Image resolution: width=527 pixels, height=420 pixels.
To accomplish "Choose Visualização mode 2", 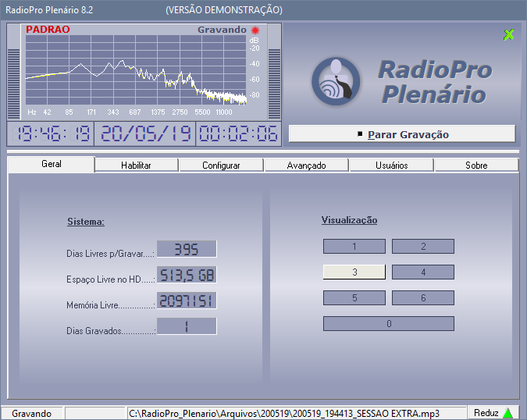I will point(423,246).
